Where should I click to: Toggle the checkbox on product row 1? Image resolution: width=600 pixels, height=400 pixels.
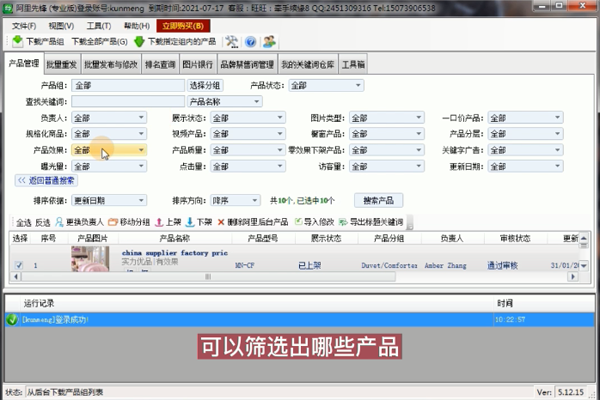tap(19, 265)
